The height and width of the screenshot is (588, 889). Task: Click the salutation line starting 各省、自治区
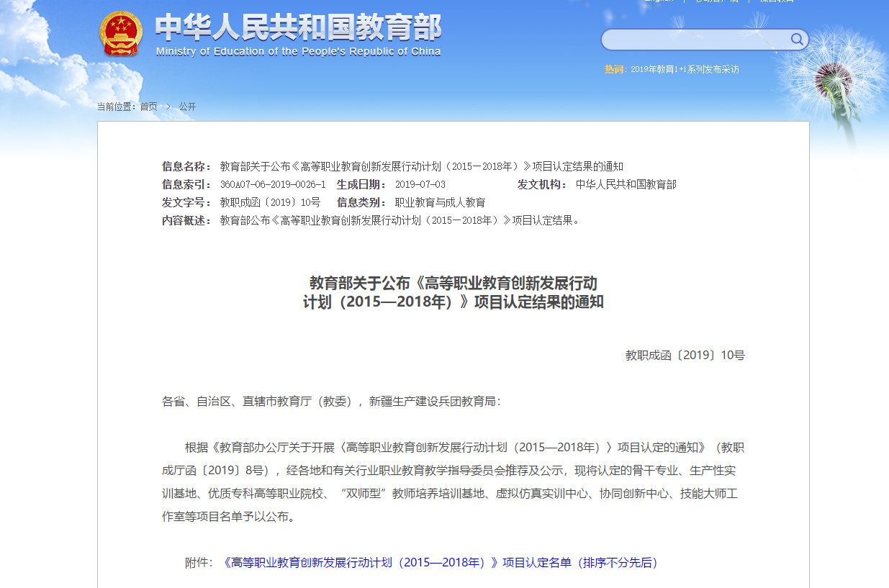pyautogui.click(x=330, y=401)
